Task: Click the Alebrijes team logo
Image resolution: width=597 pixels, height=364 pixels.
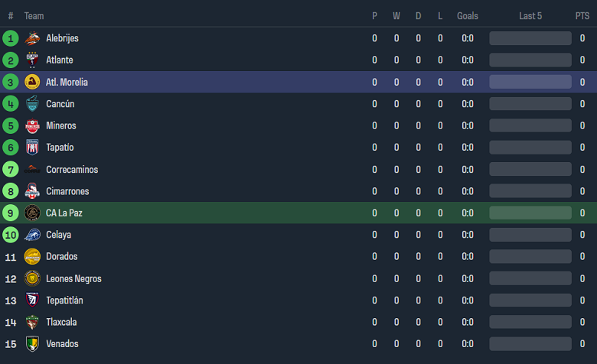Action: (x=32, y=38)
